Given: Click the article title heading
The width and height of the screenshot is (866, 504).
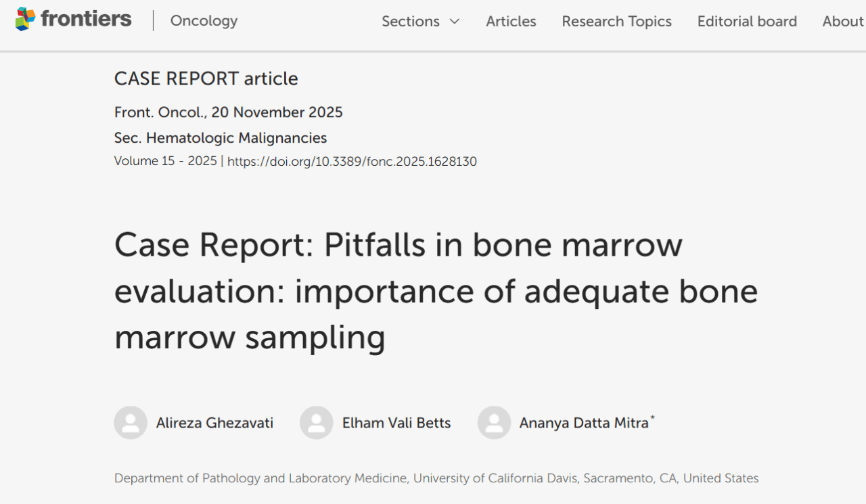Looking at the screenshot, I should pyautogui.click(x=435, y=291).
